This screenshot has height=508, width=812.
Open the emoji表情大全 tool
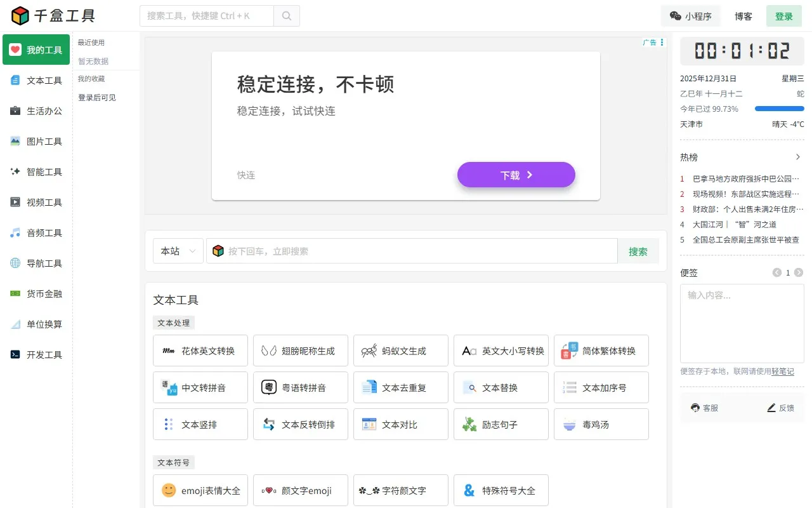(200, 490)
